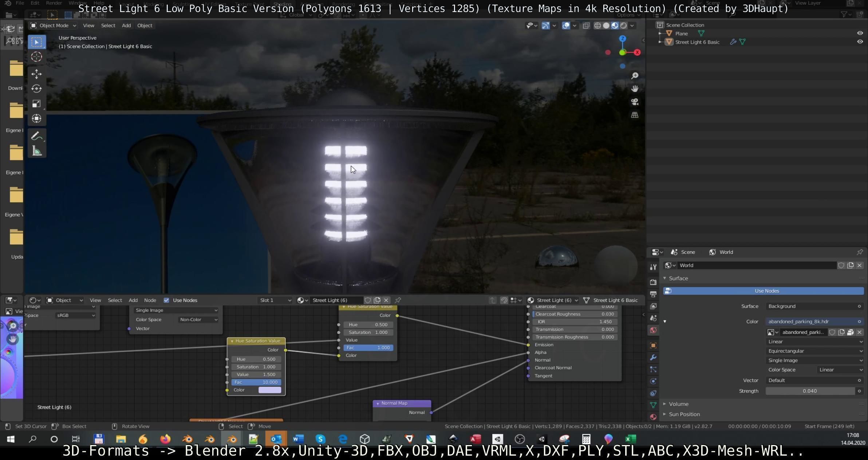Viewport: 868px width, 460px height.
Task: Open the Add menu in viewport header
Action: pyautogui.click(x=126, y=25)
